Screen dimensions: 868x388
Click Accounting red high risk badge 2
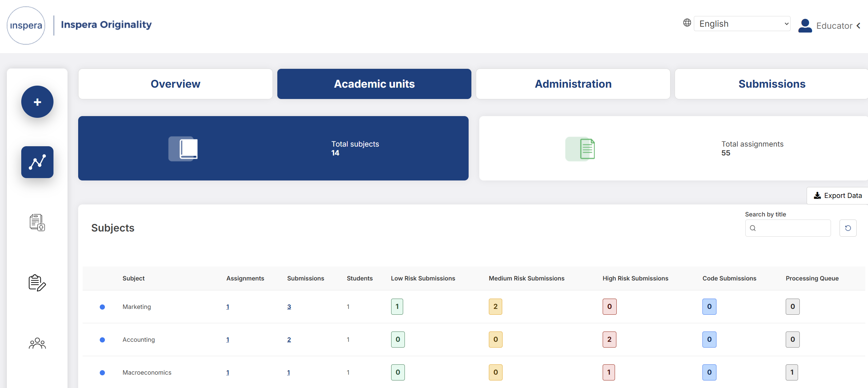click(609, 339)
